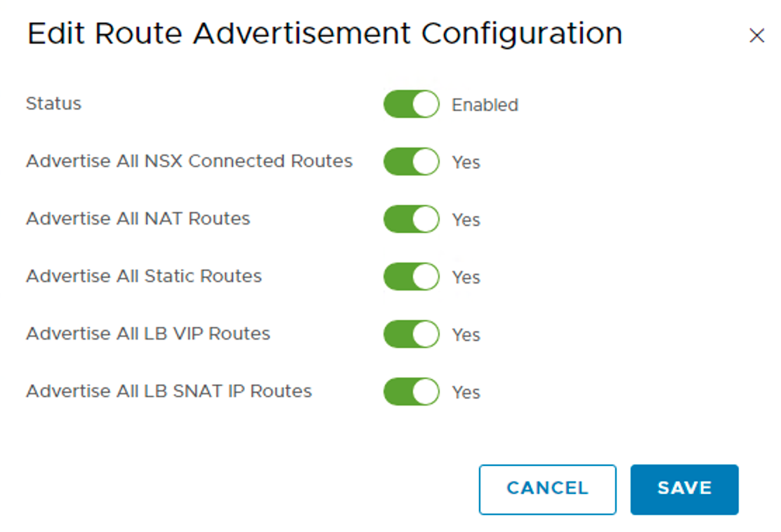The image size is (781, 532).
Task: Click the "Enabled" text beside the Status toggle
Action: (x=485, y=105)
